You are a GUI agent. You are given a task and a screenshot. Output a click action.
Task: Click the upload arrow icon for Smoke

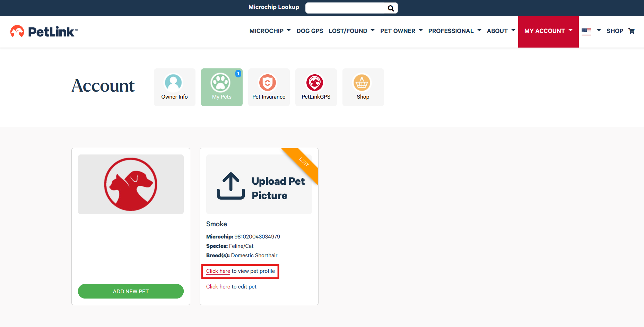(231, 186)
